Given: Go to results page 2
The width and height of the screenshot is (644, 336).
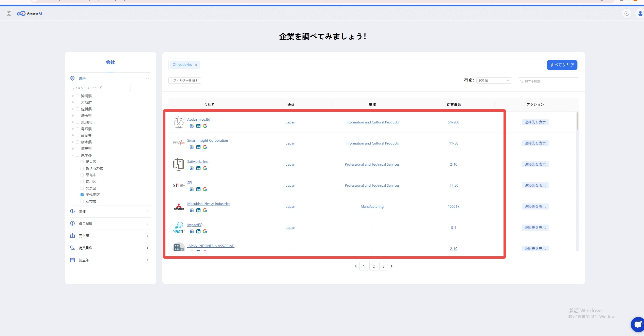Looking at the screenshot, I should coord(374,266).
